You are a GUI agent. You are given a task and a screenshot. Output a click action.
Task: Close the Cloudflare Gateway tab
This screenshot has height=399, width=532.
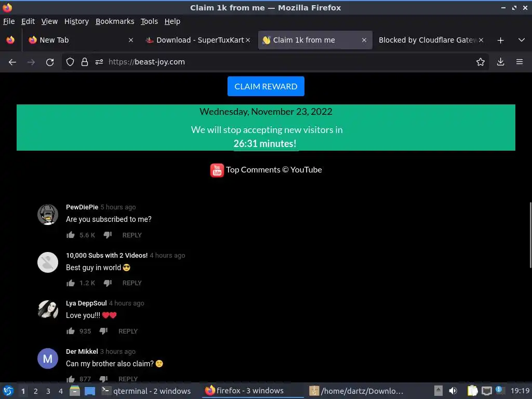click(481, 40)
